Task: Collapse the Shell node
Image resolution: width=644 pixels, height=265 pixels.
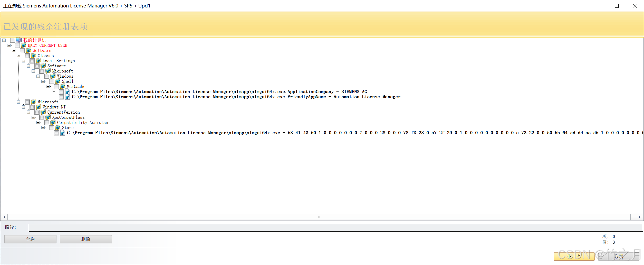Action: tap(43, 81)
